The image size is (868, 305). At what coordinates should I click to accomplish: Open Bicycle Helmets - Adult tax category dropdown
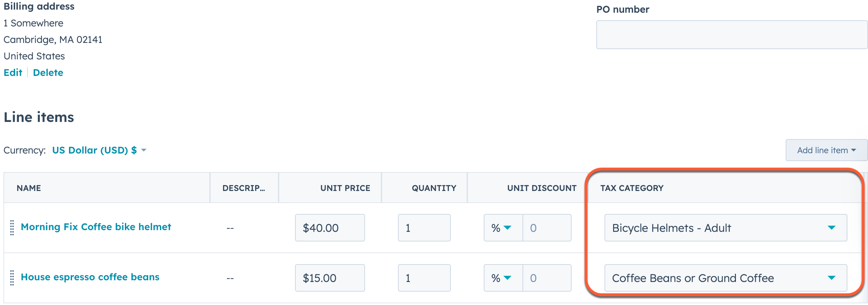pos(725,228)
